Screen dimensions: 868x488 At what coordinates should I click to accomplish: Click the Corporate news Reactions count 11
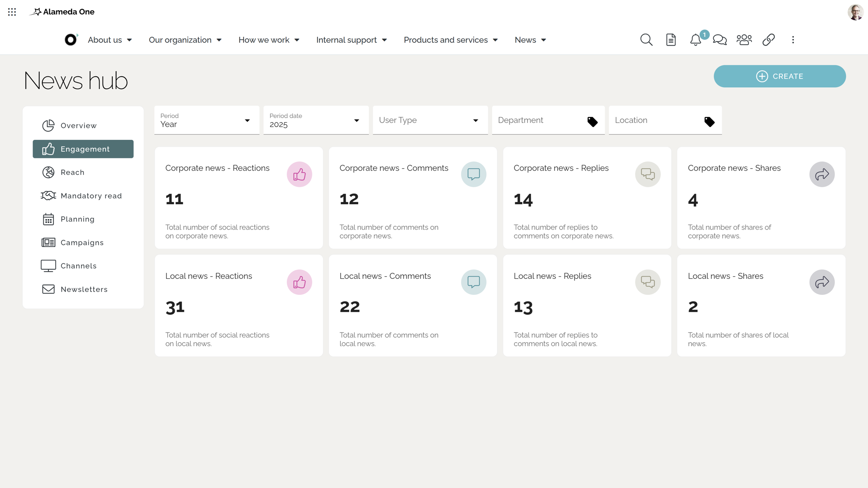pyautogui.click(x=174, y=199)
